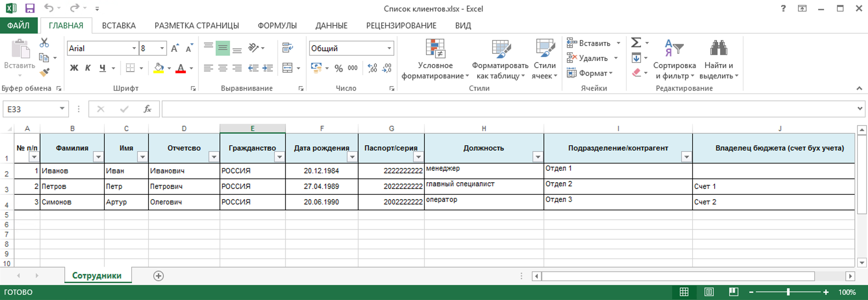Toggle bold Ж formatting

[74, 68]
